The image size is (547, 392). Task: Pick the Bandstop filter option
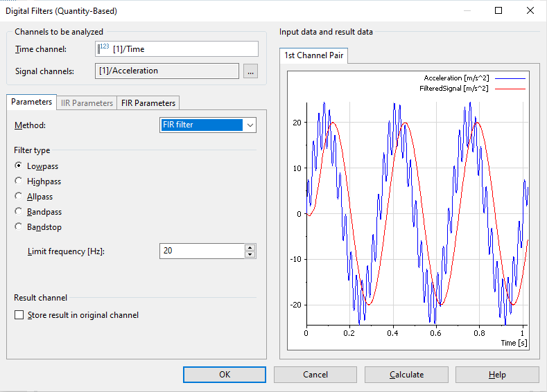tap(19, 227)
